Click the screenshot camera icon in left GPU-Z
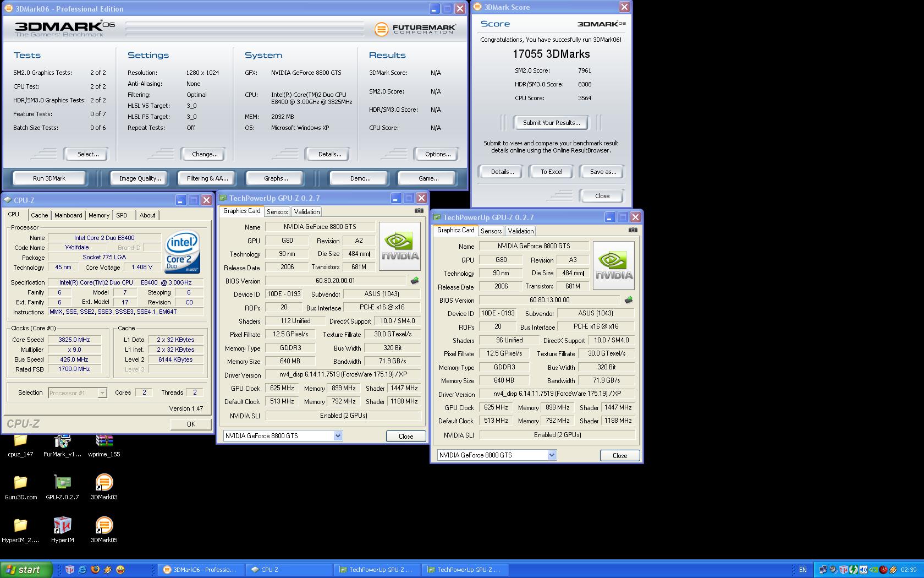 [419, 211]
